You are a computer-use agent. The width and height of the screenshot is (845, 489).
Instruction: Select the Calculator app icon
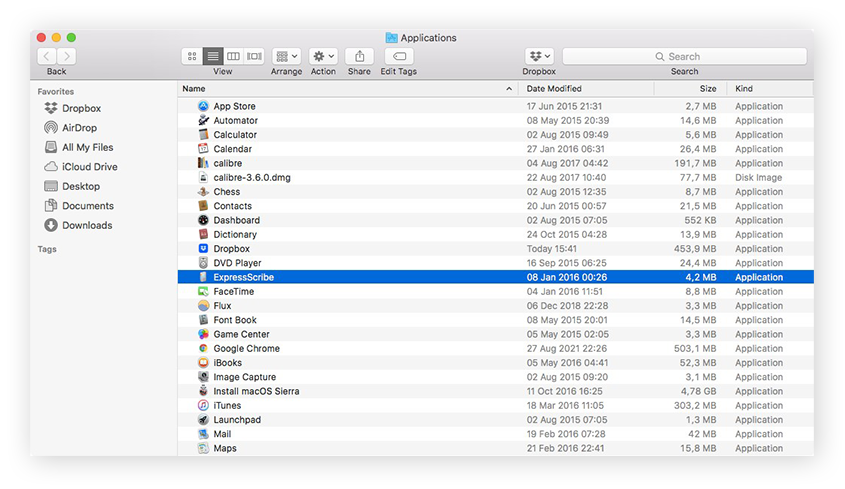point(203,134)
